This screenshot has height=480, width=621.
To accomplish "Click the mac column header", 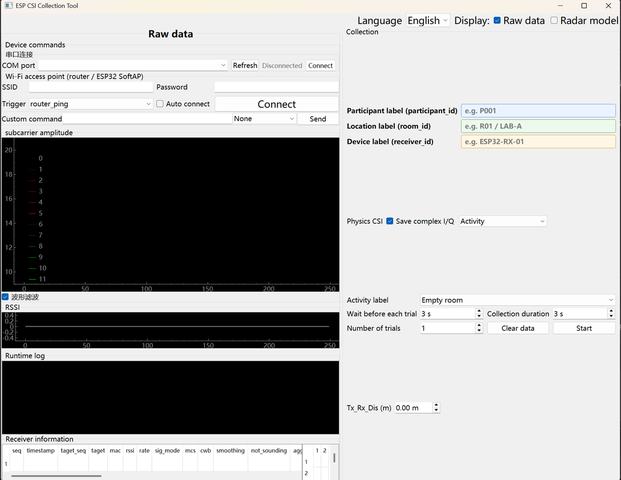I will [115, 450].
